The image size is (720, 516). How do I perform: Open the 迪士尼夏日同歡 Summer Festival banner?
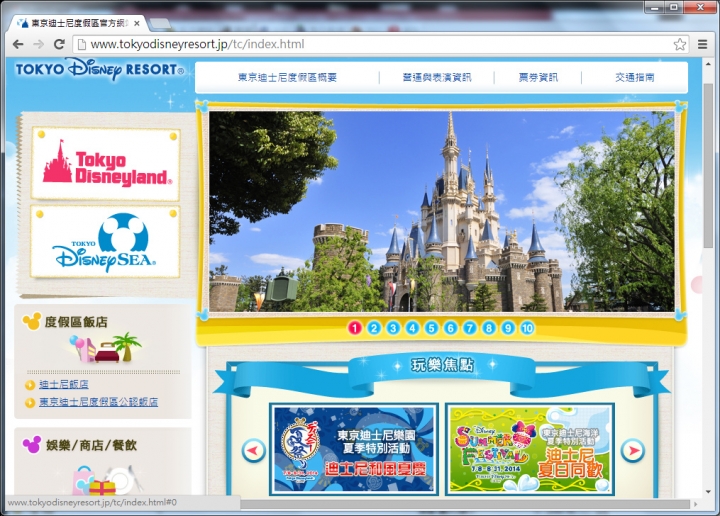point(530,449)
